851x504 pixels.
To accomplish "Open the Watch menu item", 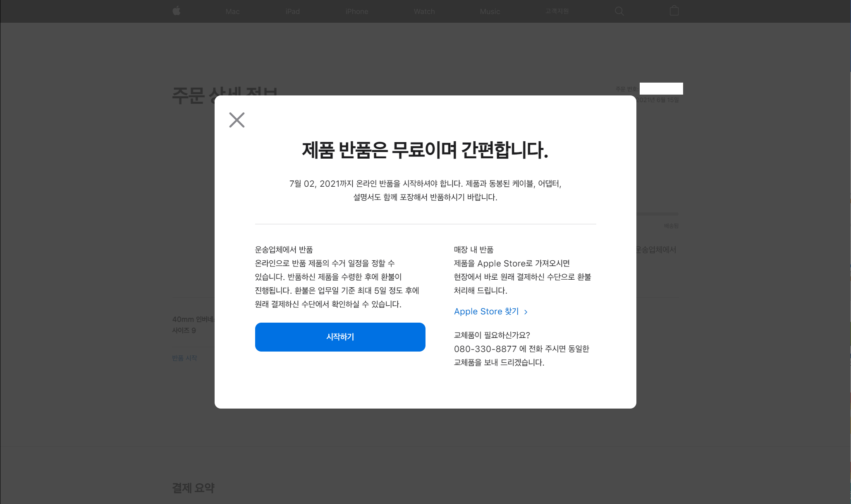I will pos(424,12).
